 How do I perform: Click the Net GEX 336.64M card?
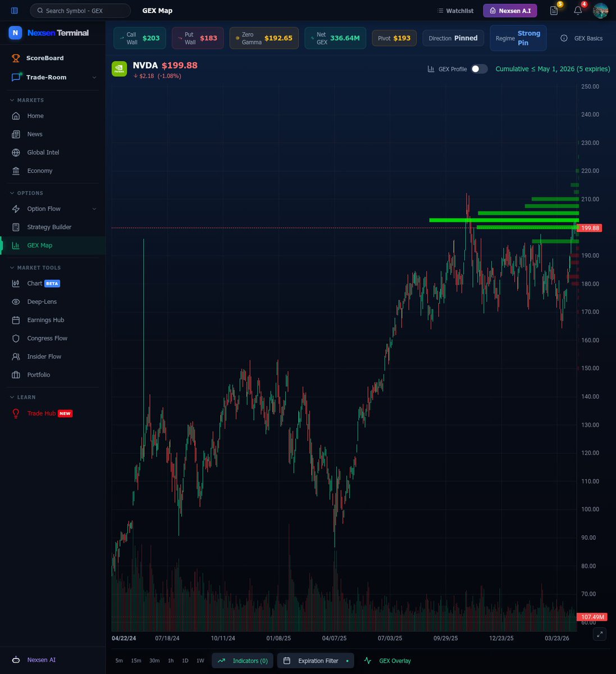335,38
